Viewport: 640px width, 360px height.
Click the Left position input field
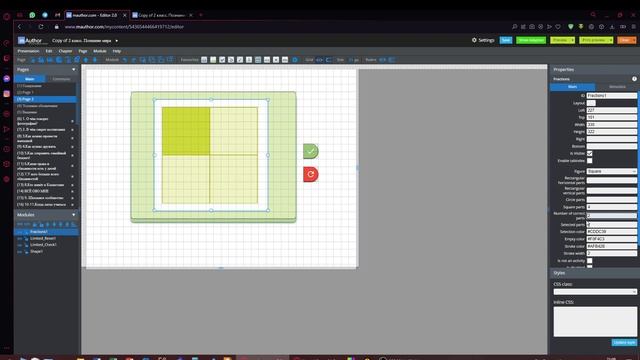tap(611, 110)
